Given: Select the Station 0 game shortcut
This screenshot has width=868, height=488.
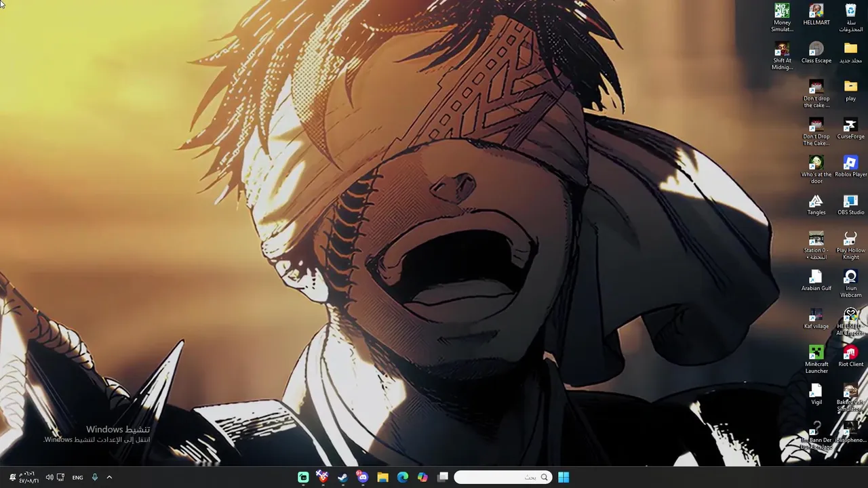Looking at the screenshot, I should click(816, 245).
